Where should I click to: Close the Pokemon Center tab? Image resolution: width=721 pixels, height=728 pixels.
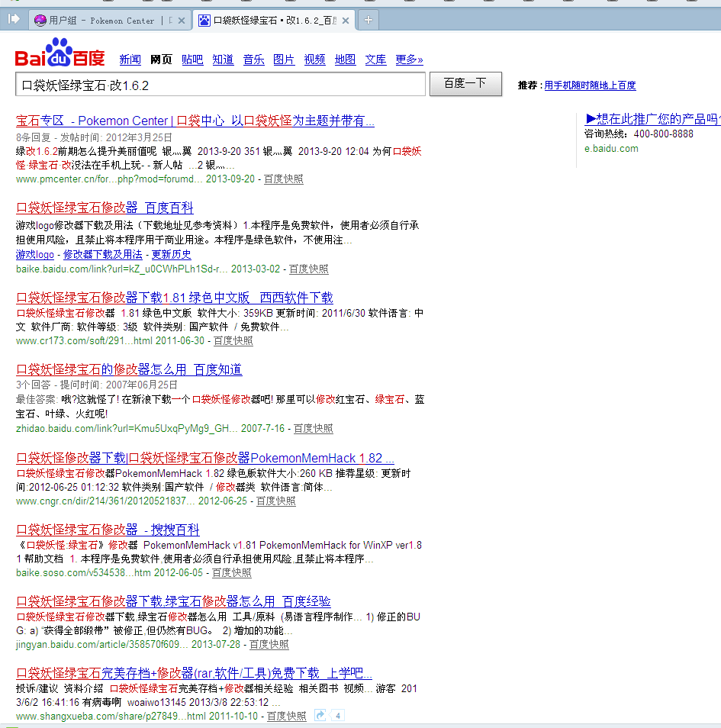182,21
